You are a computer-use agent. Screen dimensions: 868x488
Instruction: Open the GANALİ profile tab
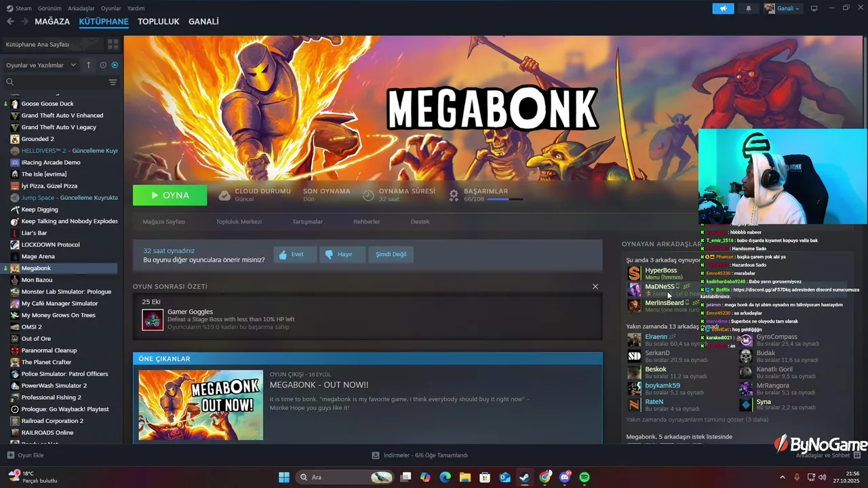[x=203, y=22]
